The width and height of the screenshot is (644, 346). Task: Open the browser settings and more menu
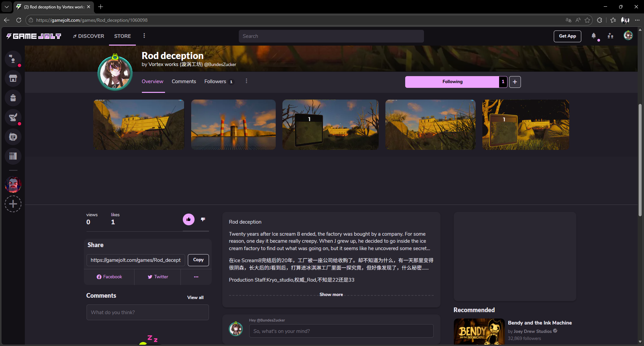pos(637,20)
